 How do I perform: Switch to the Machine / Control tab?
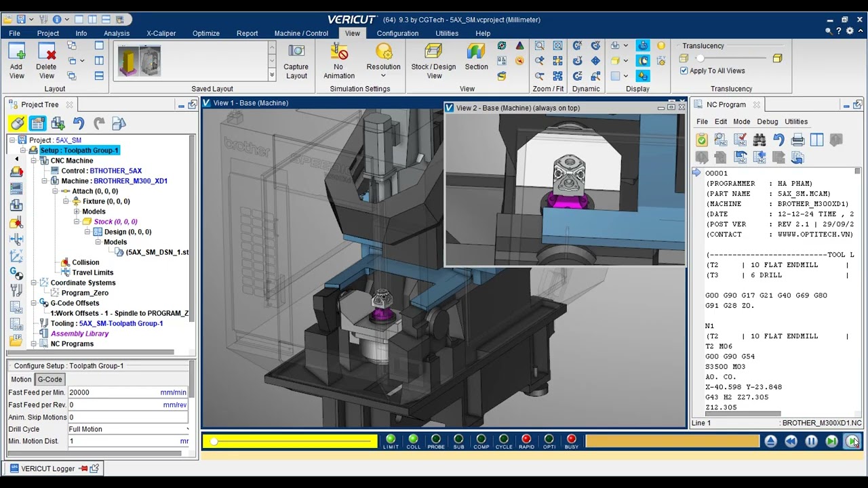click(301, 33)
